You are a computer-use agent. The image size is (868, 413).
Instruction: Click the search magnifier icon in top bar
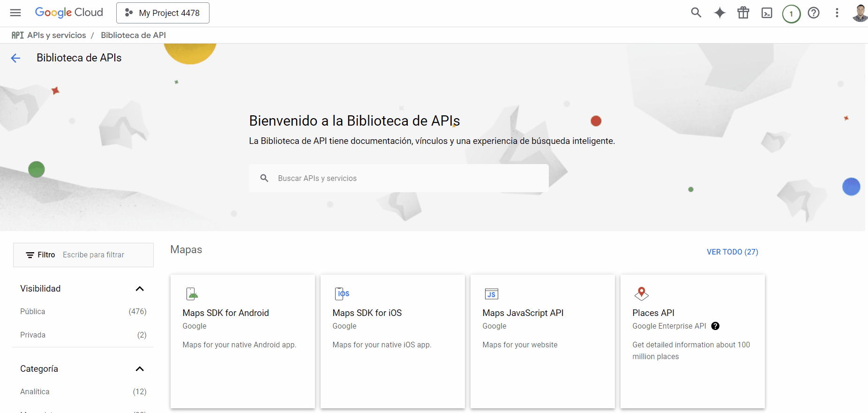(696, 13)
